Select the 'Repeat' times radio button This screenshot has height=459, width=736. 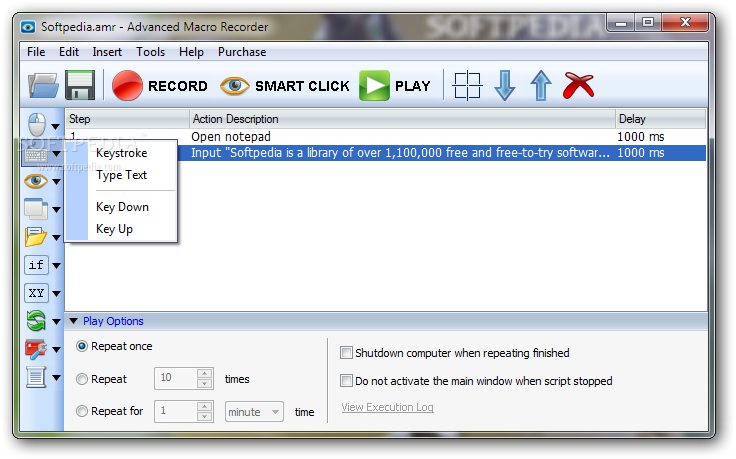tap(82, 379)
